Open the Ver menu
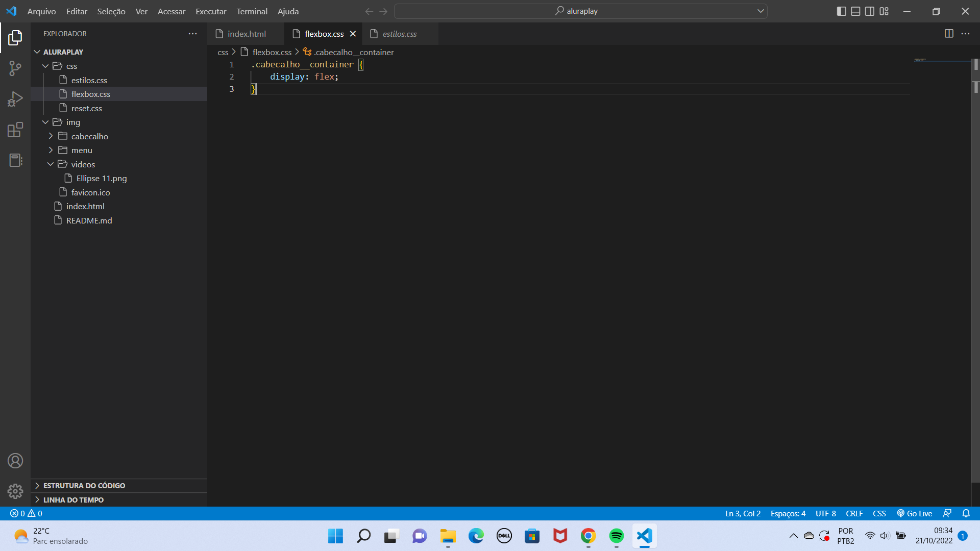Image resolution: width=980 pixels, height=551 pixels. click(141, 11)
